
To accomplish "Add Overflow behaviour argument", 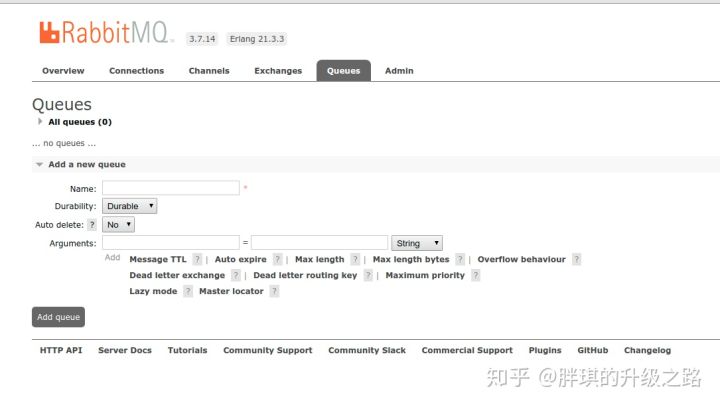I will 522,259.
